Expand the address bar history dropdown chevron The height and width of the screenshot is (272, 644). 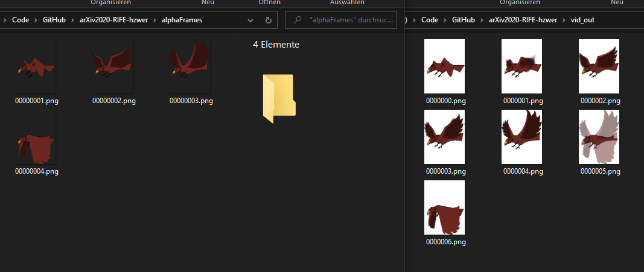click(250, 20)
